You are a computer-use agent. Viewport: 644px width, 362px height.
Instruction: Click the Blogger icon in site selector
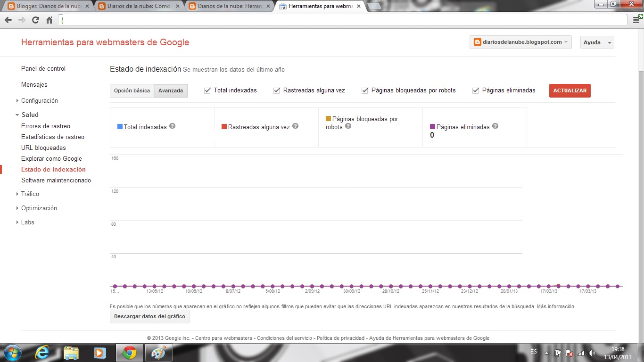(x=477, y=42)
